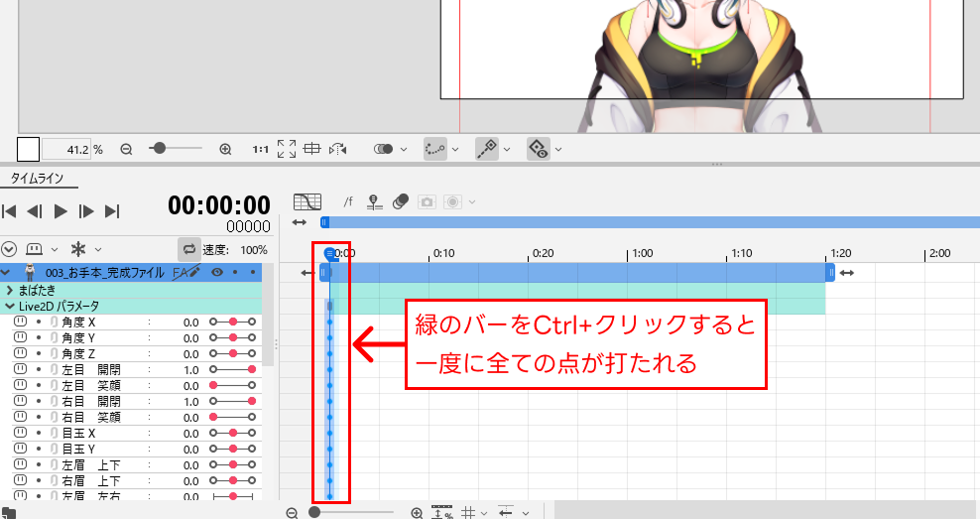Click the timeline zoom in magnifier
This screenshot has width=980, height=519.
[x=417, y=513]
